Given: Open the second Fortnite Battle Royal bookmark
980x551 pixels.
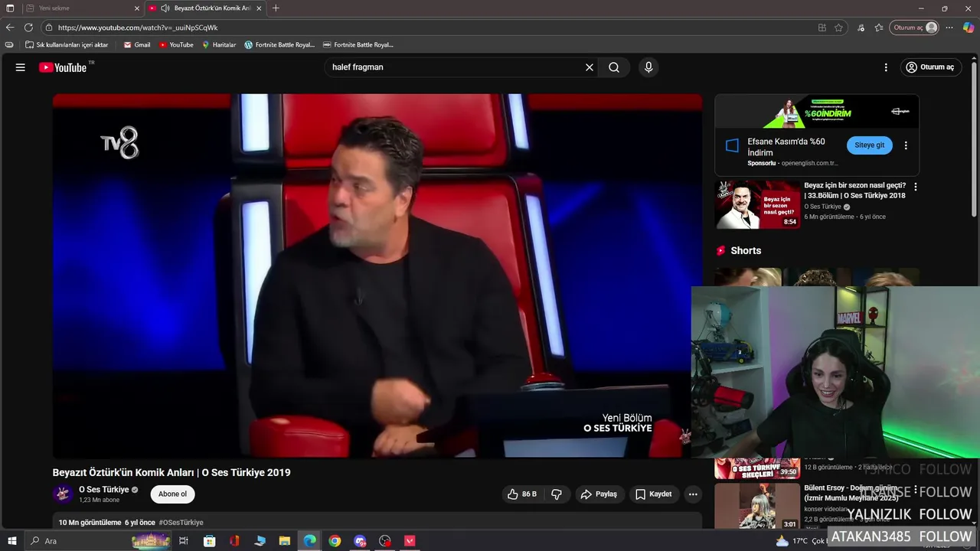Looking at the screenshot, I should (x=358, y=45).
